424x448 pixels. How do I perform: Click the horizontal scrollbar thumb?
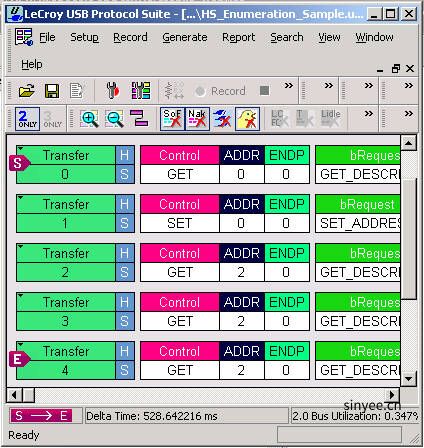click(x=28, y=395)
